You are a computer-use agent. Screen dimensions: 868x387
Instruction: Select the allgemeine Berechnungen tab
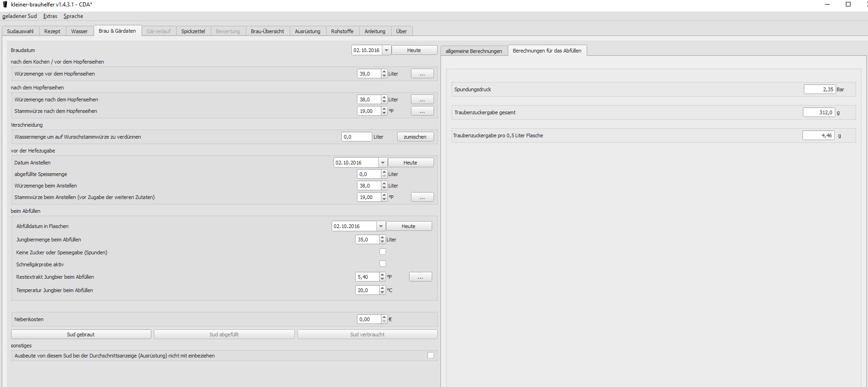(x=474, y=51)
